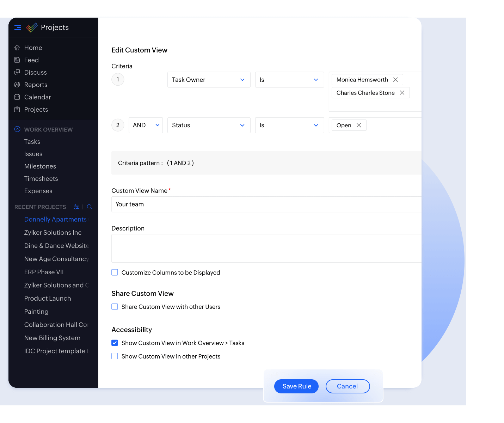The width and height of the screenshot is (504, 423).
Task: Go to Timesheets in Work Overview
Action: point(41,178)
